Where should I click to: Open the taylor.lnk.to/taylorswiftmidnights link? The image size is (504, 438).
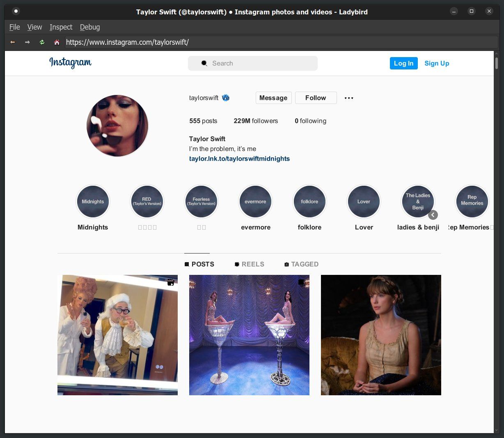click(x=239, y=159)
